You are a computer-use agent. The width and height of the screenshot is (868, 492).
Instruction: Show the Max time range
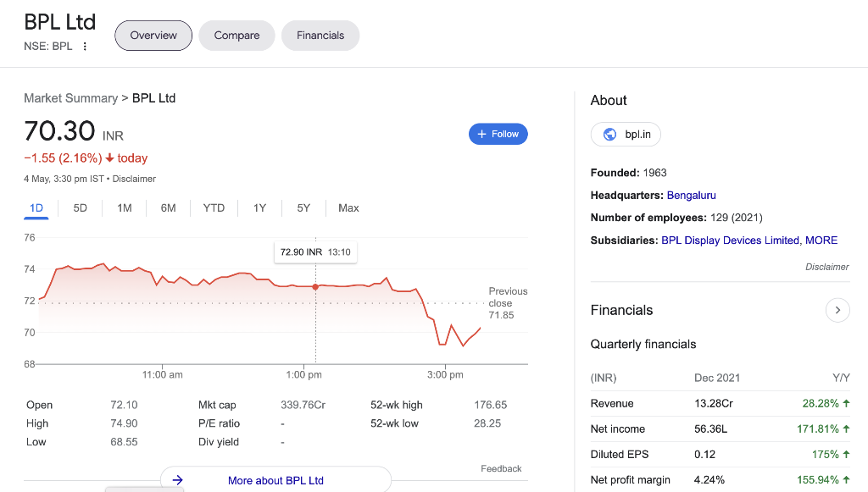(x=348, y=207)
